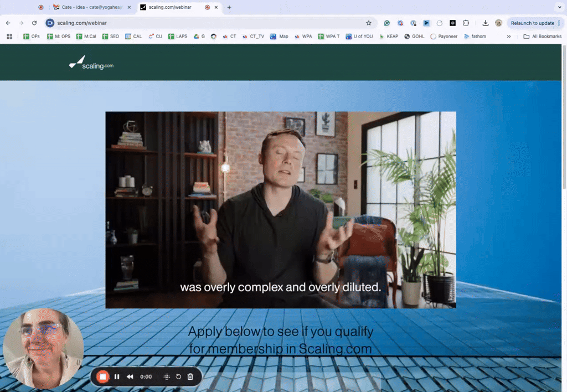Image resolution: width=567 pixels, height=392 pixels.
Task: Open the U of YOU bookmark
Action: pos(359,36)
